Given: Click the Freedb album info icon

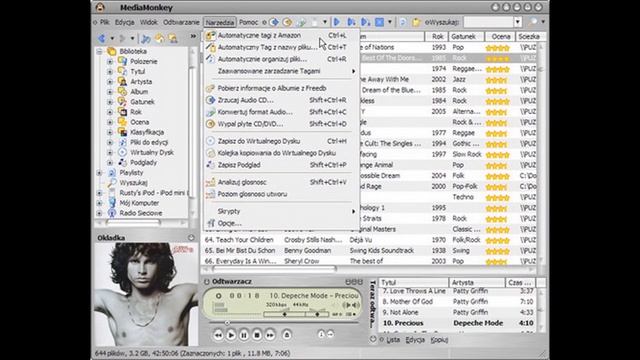Looking at the screenshot, I should [210, 88].
